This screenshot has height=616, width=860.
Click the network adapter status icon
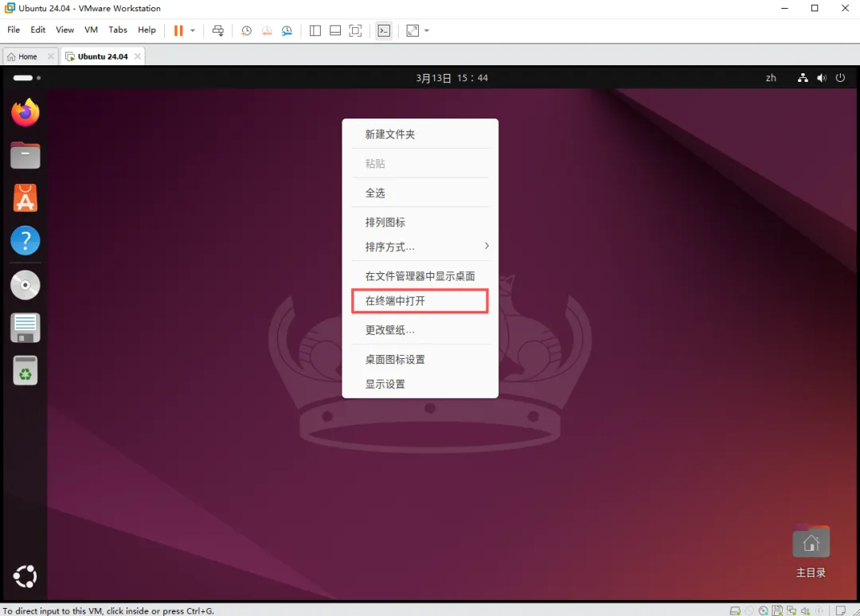tap(792, 610)
